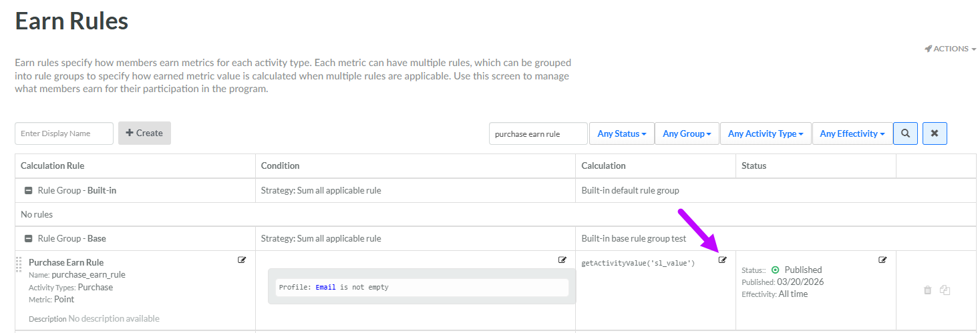Click the magnifier search button

pos(905,133)
